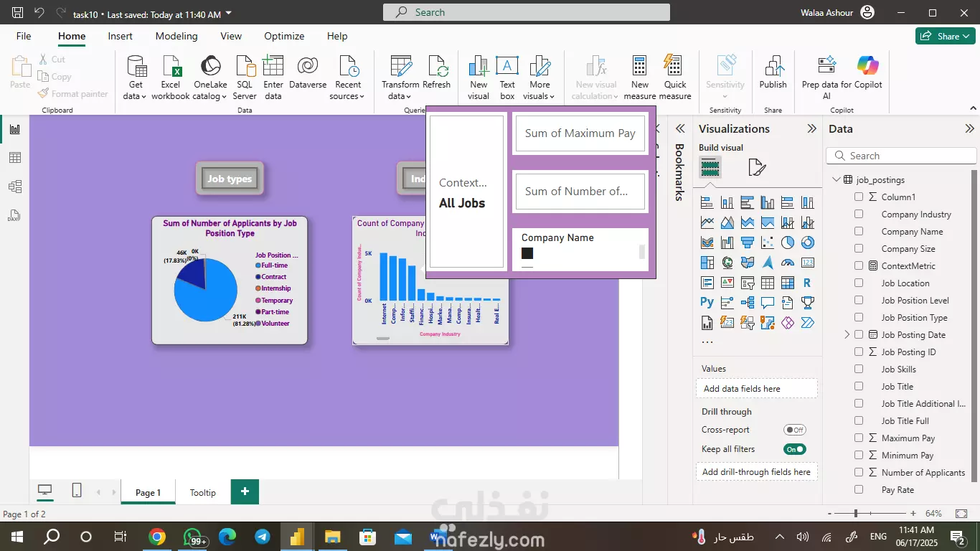
Task: Open the Get data icon
Action: [x=136, y=77]
